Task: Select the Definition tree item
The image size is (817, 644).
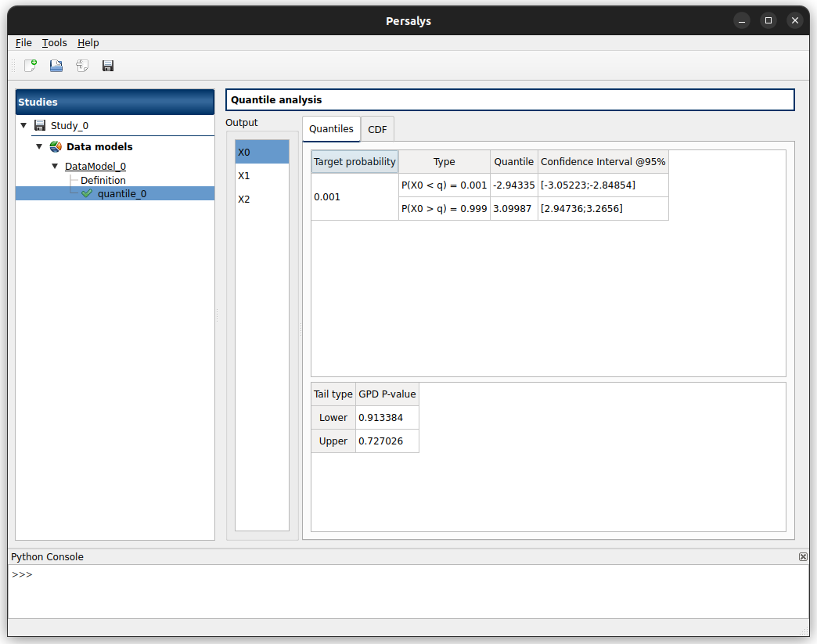Action: pos(103,180)
